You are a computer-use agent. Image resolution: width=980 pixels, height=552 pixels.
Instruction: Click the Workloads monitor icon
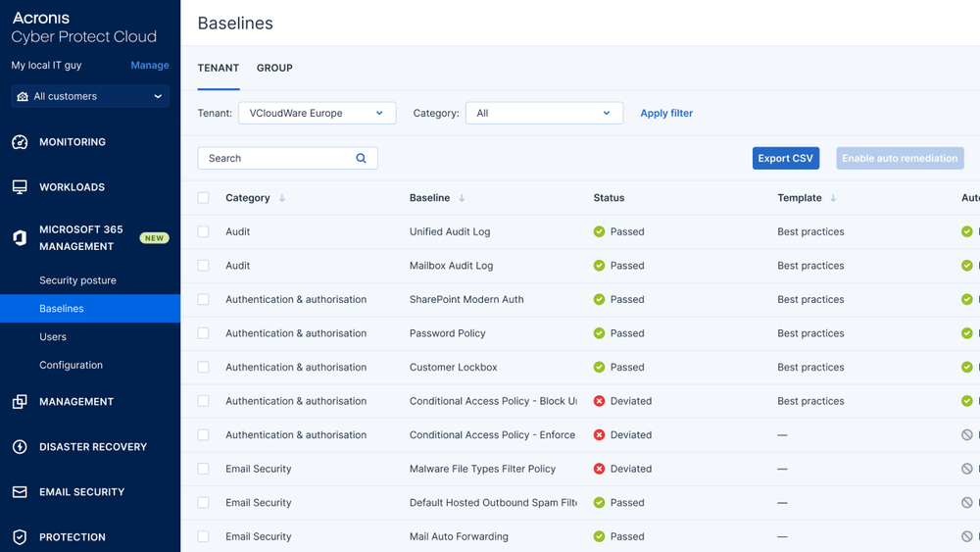20,187
